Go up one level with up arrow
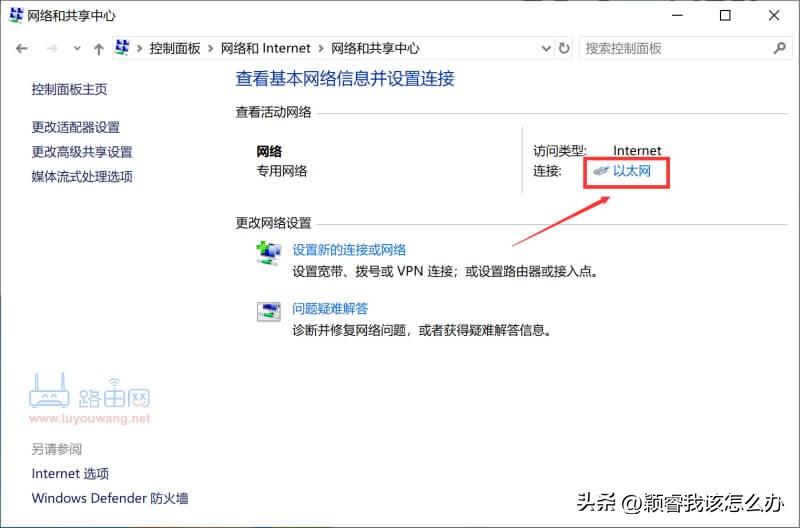The image size is (800, 528). click(x=98, y=48)
